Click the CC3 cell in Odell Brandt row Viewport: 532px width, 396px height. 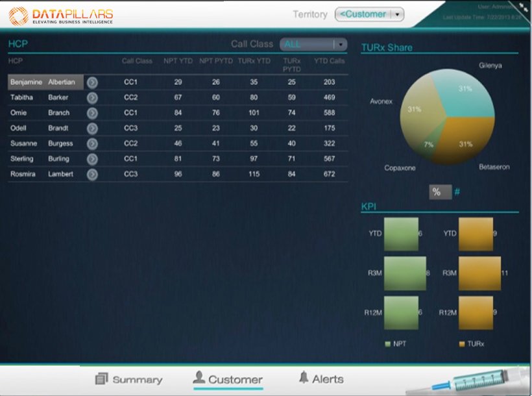pos(130,128)
